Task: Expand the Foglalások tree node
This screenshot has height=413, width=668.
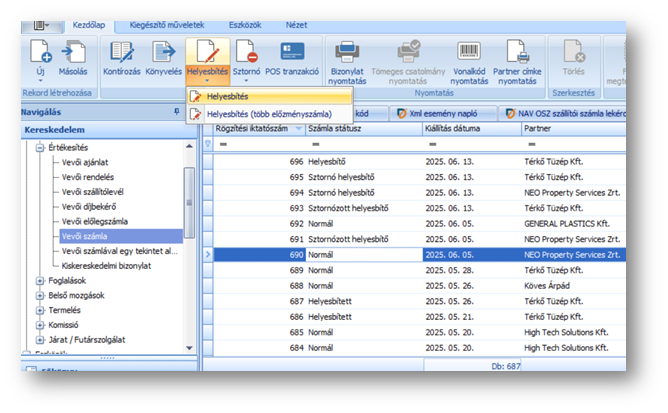Action: coord(41,282)
